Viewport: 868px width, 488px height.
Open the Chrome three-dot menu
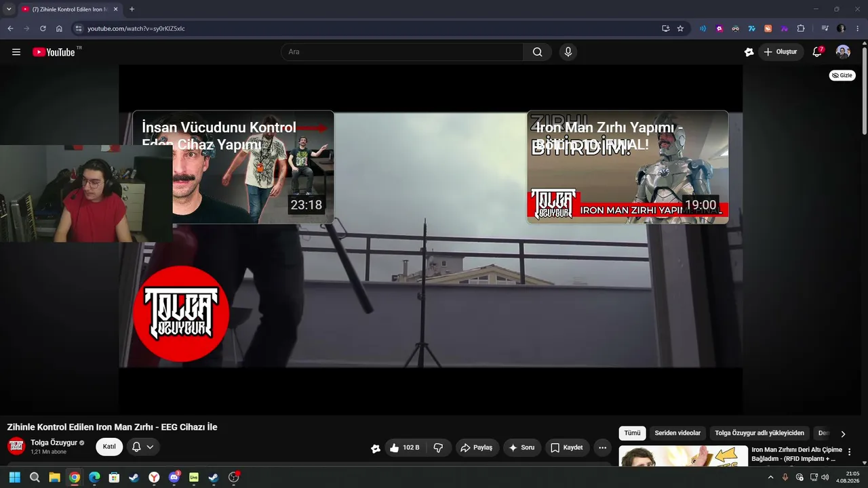pyautogui.click(x=858, y=28)
